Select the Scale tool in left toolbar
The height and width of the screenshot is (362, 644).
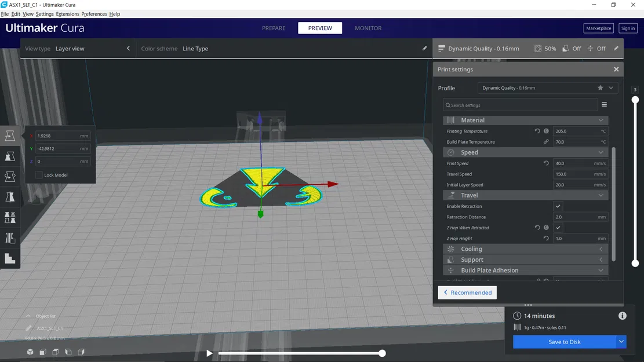[x=10, y=156]
